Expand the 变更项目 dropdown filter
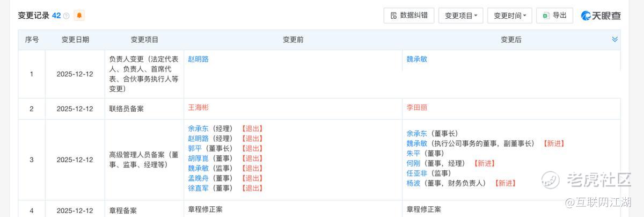This screenshot has width=644, height=217. 461,16
